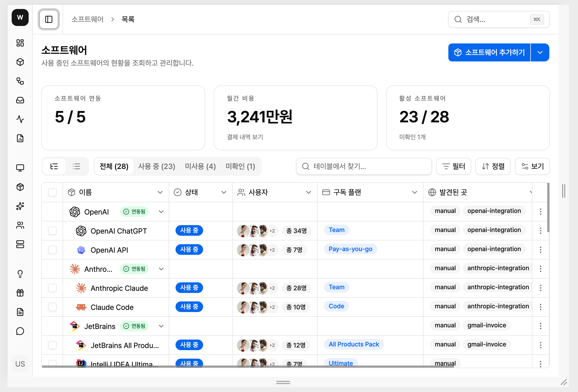578x392 pixels.
Task: Open the 보기 options button
Action: (x=532, y=166)
